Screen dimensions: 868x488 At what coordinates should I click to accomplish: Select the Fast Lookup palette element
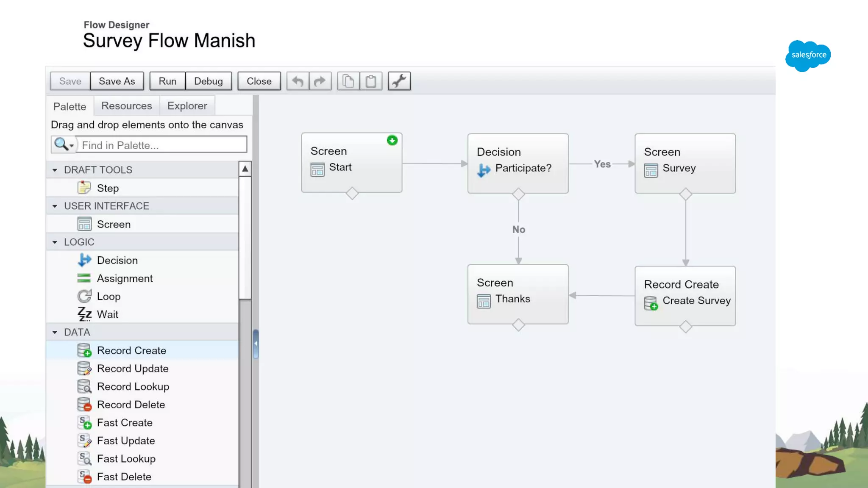[126, 459]
